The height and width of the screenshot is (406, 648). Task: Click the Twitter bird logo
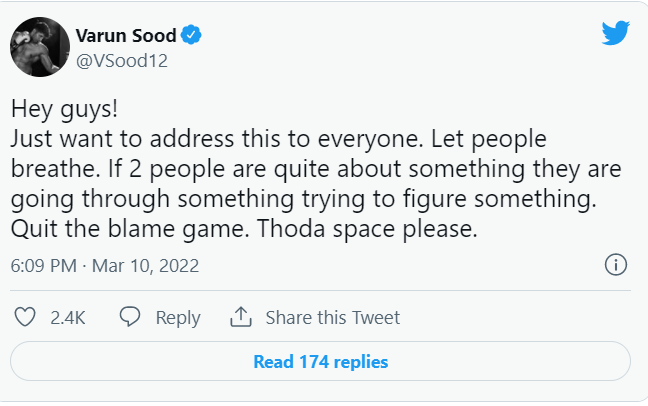coord(615,34)
